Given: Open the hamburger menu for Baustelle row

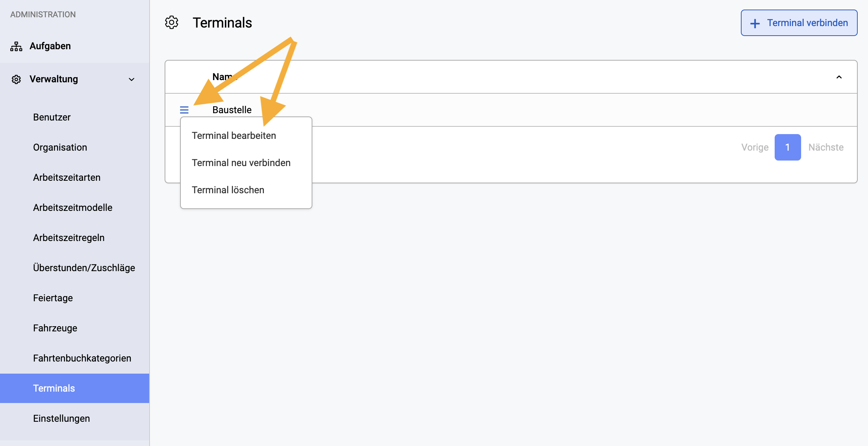Looking at the screenshot, I should 184,110.
